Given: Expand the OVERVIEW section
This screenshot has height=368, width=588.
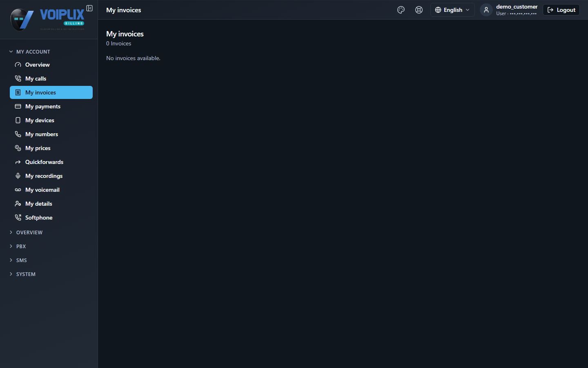Looking at the screenshot, I should coord(26,232).
